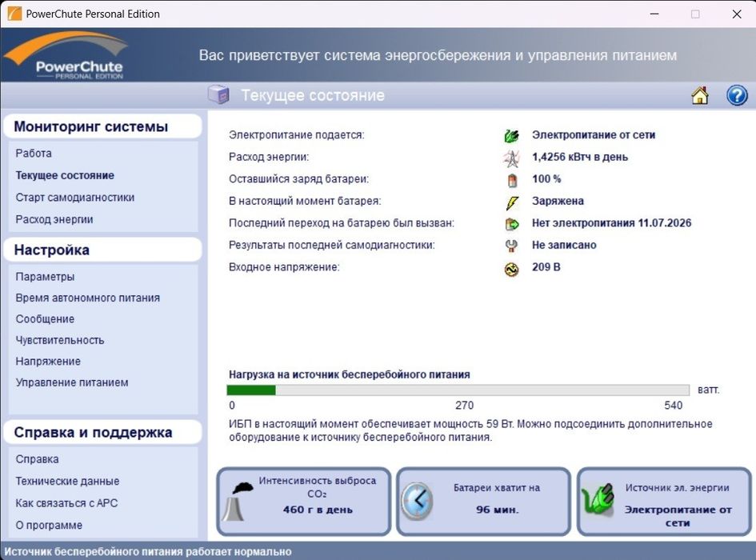Open Технические данные page
Screen dimensions: 756x560
67,482
